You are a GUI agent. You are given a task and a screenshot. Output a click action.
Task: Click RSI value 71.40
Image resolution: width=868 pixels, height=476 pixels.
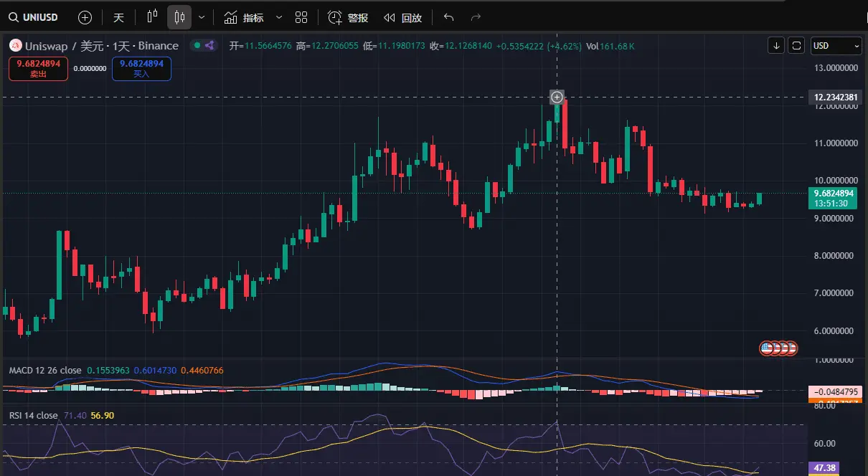[75, 415]
